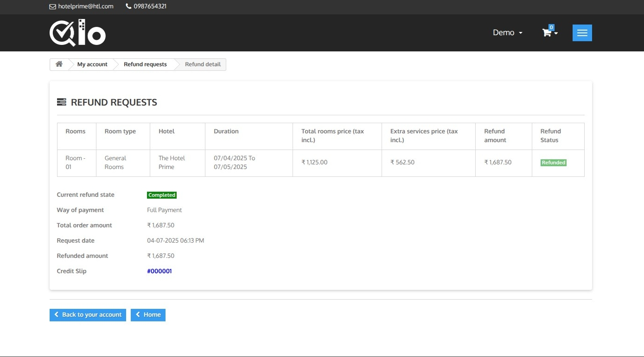Viewport: 644px width, 357px height.
Task: Click extra services price ₹ 562.50
Action: [402, 163]
